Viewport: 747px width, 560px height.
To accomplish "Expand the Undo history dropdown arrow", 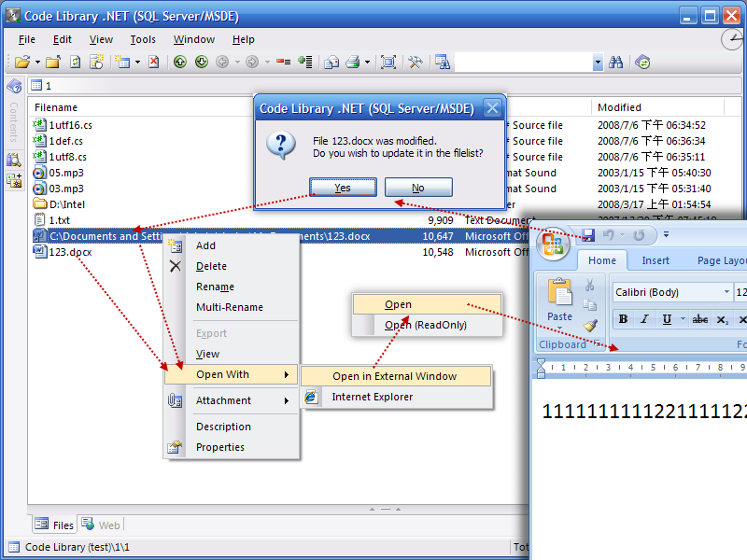I will pos(622,235).
